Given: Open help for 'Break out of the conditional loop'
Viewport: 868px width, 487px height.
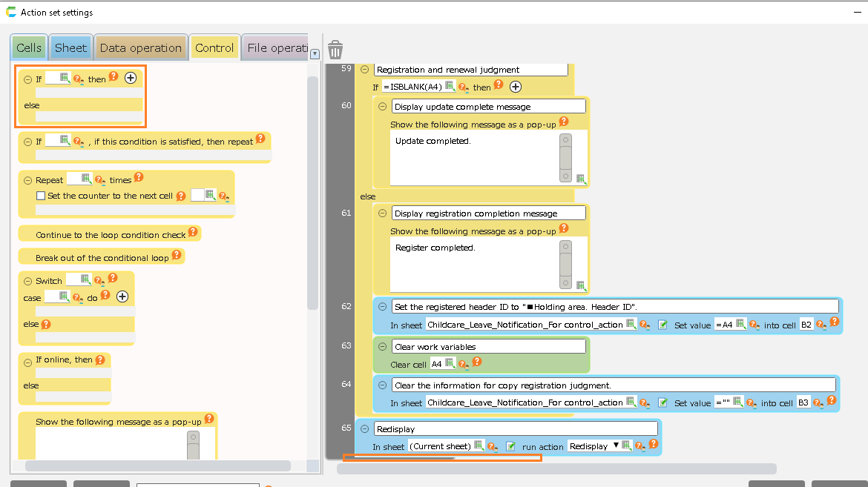Looking at the screenshot, I should 177,255.
